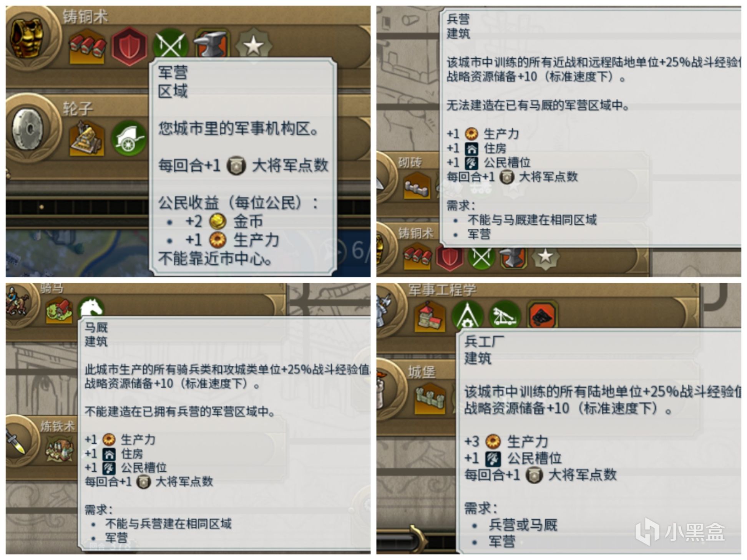Select the medieval walls icon under 城堡
Screen dimensions: 747x560
click(x=430, y=398)
